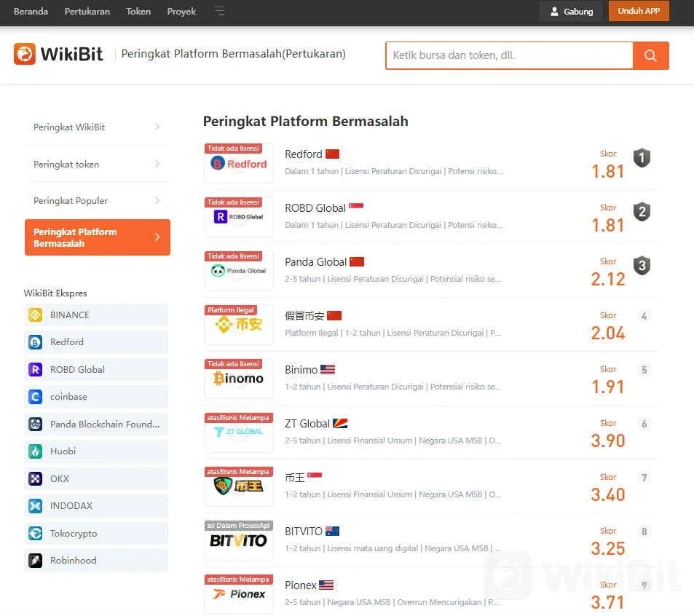Viewport: 694px width, 616px height.
Task: Expand the Peringkat WikiBit chevron
Action: point(157,127)
